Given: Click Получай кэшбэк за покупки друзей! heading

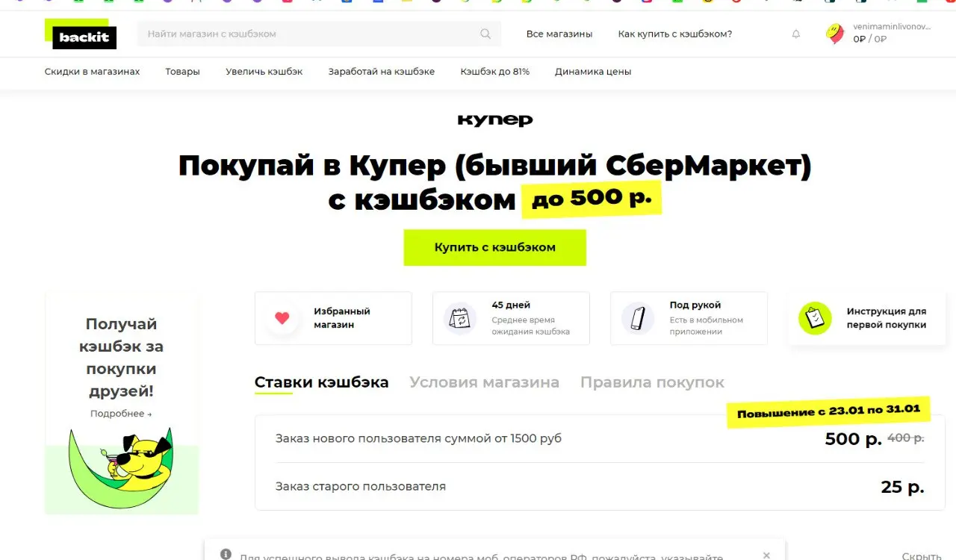Looking at the screenshot, I should 121,358.
